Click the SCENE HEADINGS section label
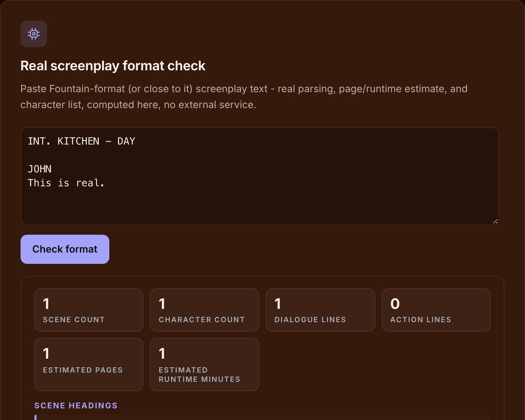The image size is (525, 420). pos(76,406)
